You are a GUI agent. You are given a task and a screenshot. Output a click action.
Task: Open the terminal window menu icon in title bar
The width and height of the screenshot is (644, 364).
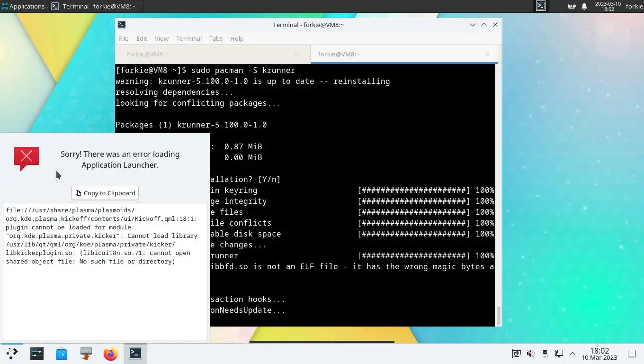[x=122, y=25]
